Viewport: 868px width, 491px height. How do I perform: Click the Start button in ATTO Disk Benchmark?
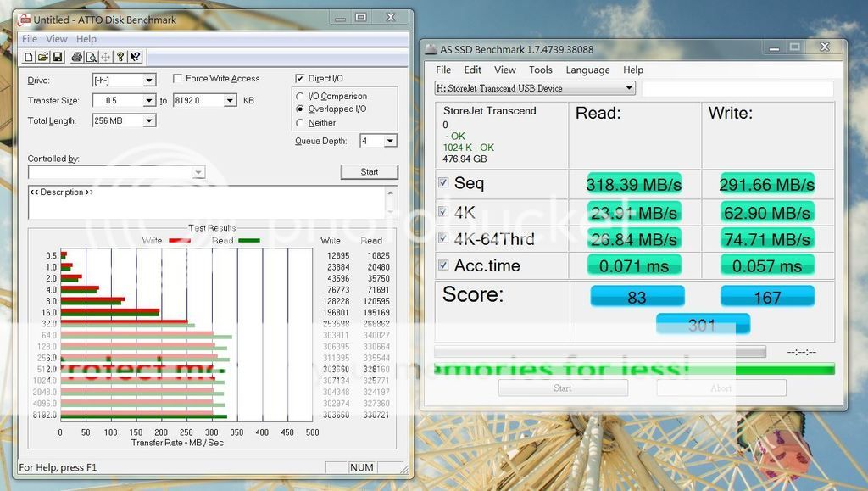coord(370,172)
